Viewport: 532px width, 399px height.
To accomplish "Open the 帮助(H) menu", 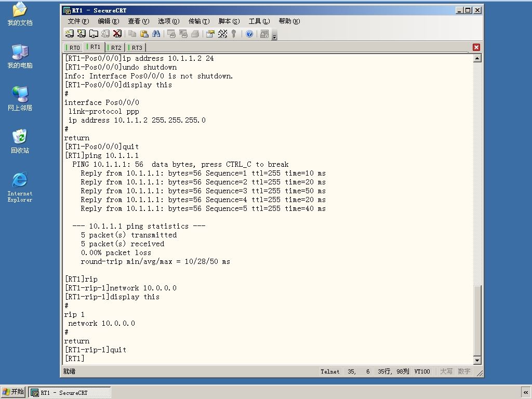I will pos(289,21).
